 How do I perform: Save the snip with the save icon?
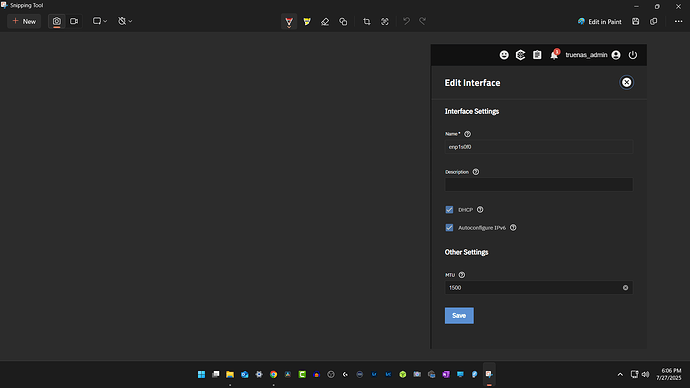(x=635, y=22)
